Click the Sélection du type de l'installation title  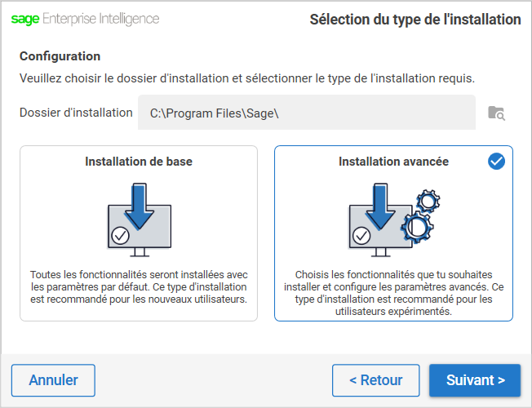coord(415,20)
